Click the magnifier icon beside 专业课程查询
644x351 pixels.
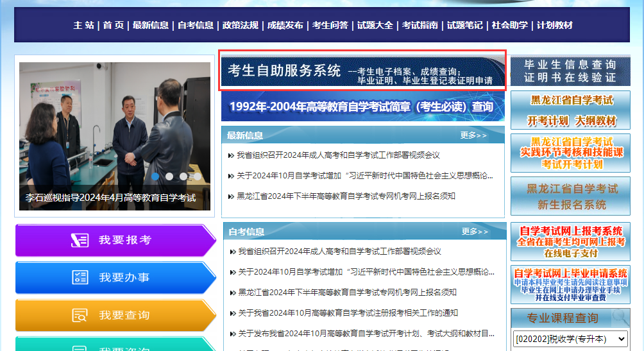click(x=620, y=317)
